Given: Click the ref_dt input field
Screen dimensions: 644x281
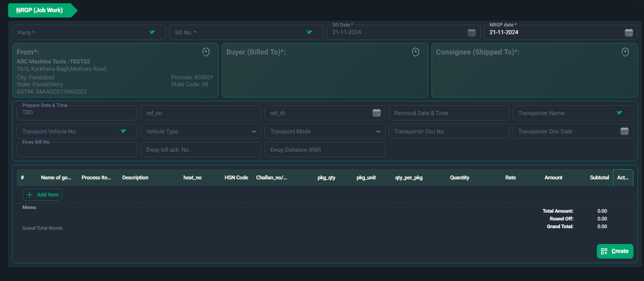Looking at the screenshot, I should [x=325, y=113].
